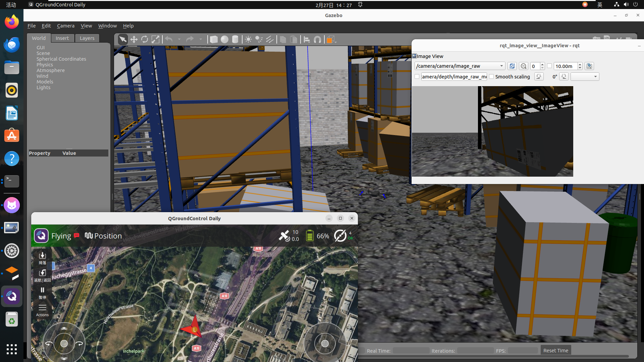Click the depth image_raw mouse topic field

point(454,76)
